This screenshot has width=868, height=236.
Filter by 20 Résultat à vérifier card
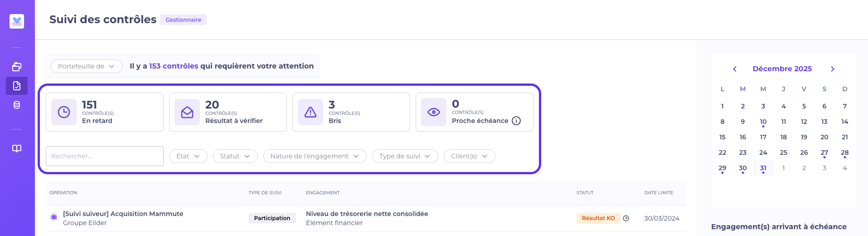point(228,112)
